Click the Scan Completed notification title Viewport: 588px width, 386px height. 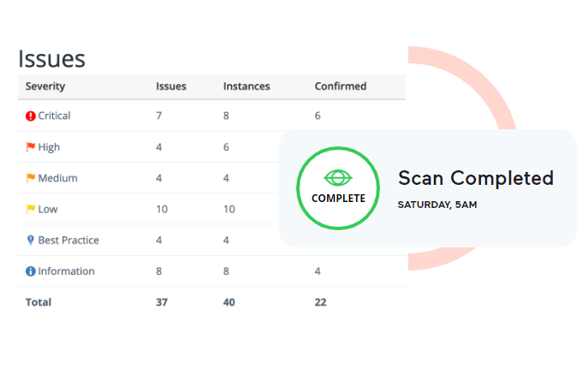tap(476, 178)
